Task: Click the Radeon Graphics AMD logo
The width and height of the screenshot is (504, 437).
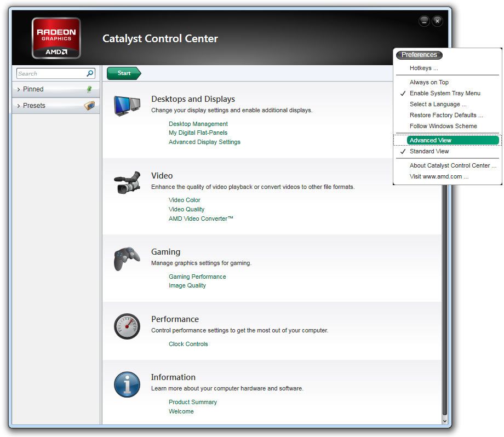Action: coord(56,38)
